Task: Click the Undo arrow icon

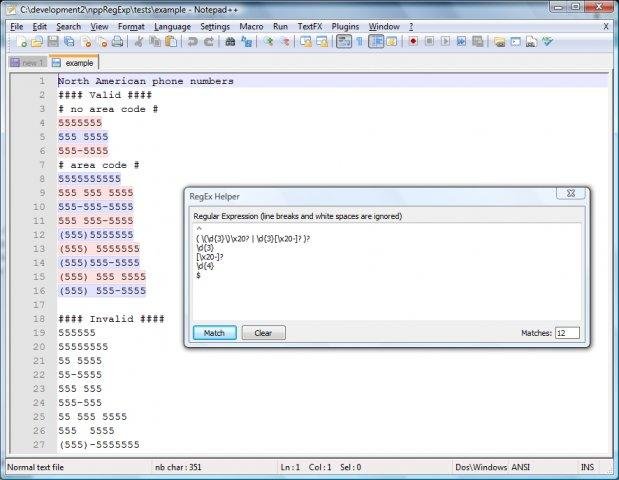Action: (192, 41)
